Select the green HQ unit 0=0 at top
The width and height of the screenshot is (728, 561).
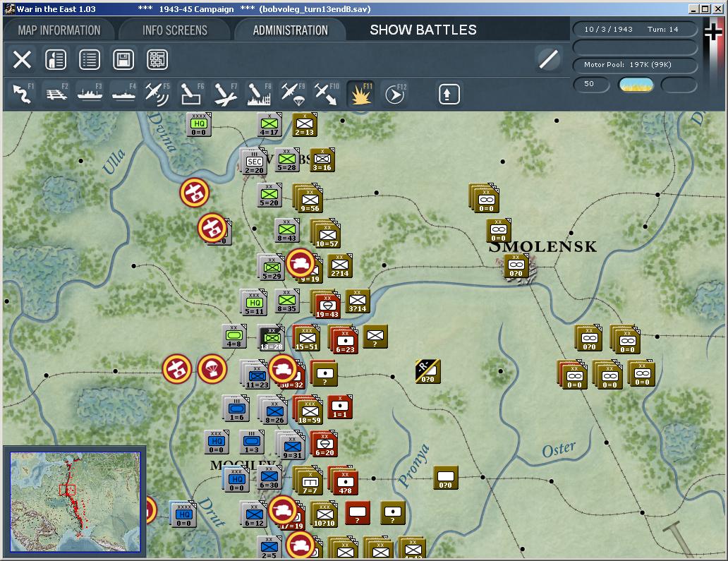pos(199,124)
